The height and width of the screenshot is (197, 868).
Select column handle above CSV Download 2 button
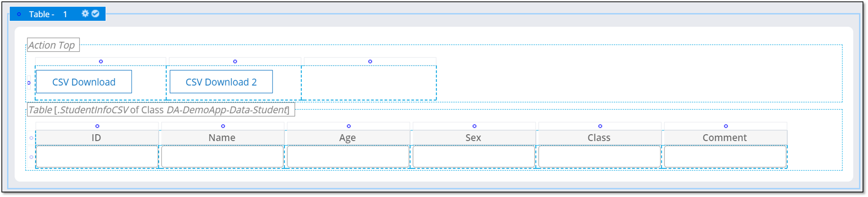pos(235,61)
